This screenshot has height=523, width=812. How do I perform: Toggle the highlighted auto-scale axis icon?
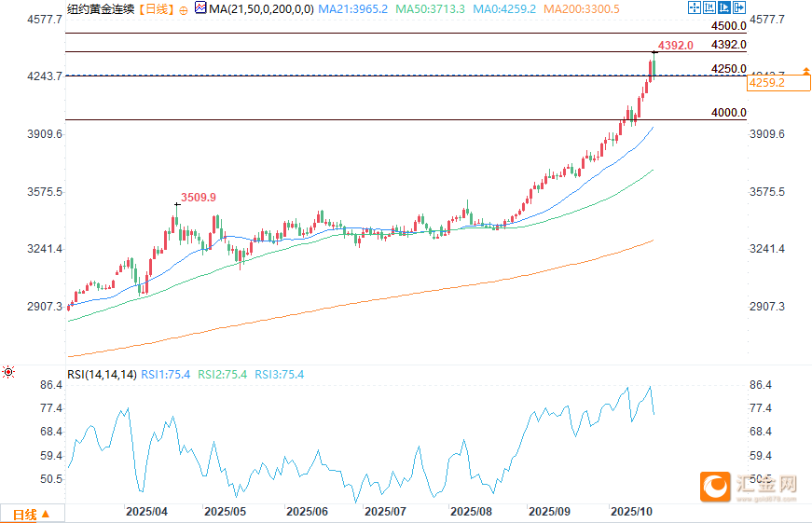(x=724, y=7)
